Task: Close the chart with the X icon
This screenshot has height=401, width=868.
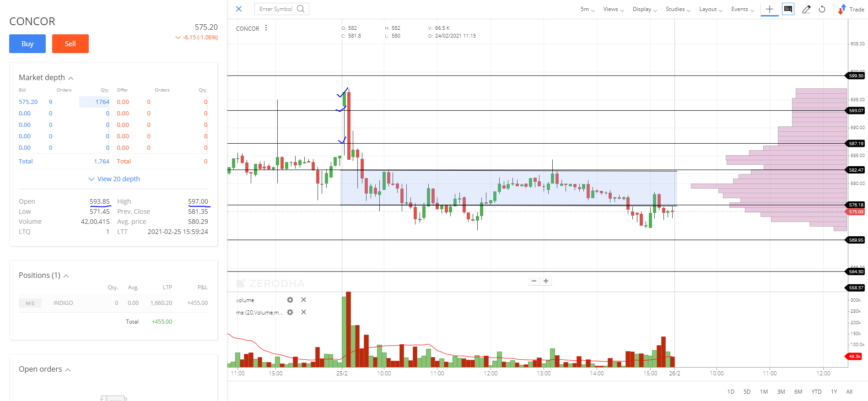Action: [x=239, y=9]
